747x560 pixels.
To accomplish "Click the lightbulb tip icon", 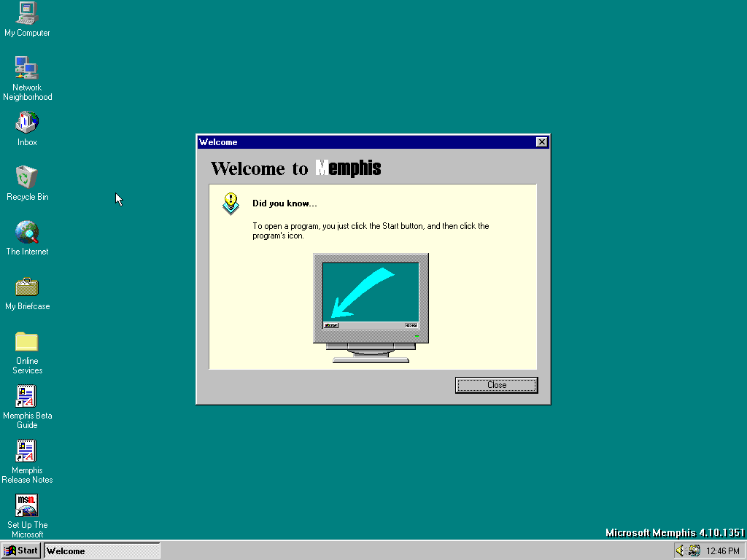I will [231, 203].
